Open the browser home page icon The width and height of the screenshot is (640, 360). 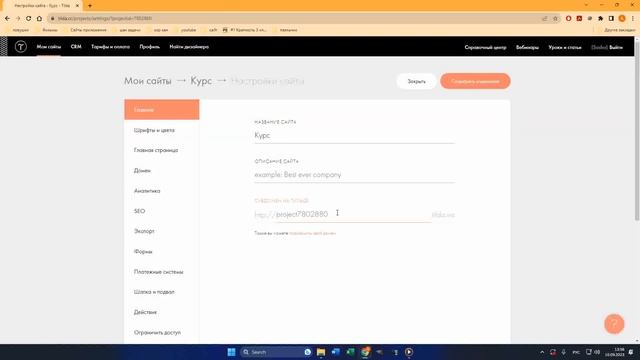[x=39, y=18]
